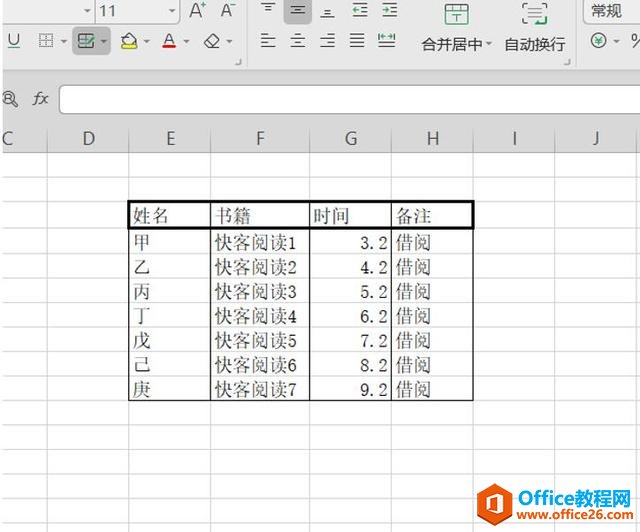The image size is (640, 532).
Task: Click the currency ¥ format icon
Action: tap(598, 40)
